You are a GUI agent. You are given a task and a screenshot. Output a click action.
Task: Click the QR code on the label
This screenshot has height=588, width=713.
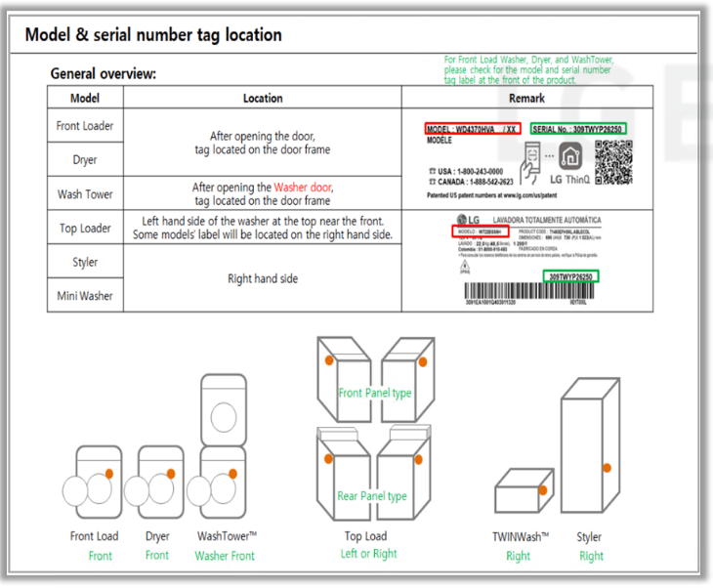coord(613,162)
